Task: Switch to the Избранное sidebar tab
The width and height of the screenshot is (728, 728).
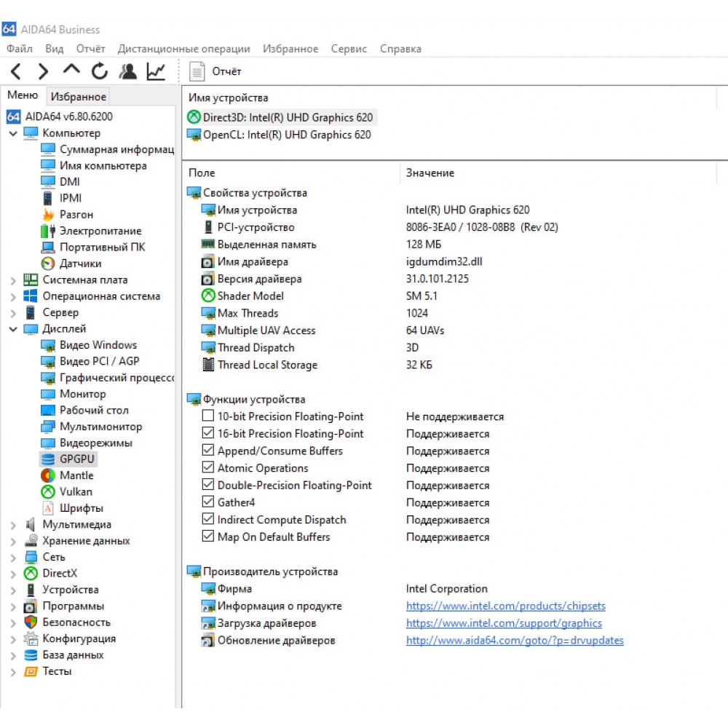Action: (x=79, y=97)
